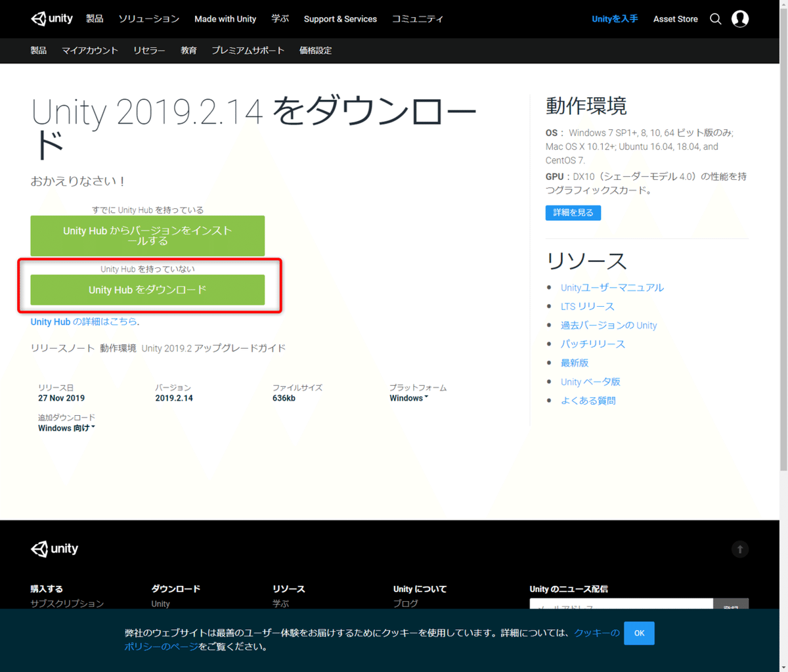Select リセラー in the secondary nav

tap(149, 51)
